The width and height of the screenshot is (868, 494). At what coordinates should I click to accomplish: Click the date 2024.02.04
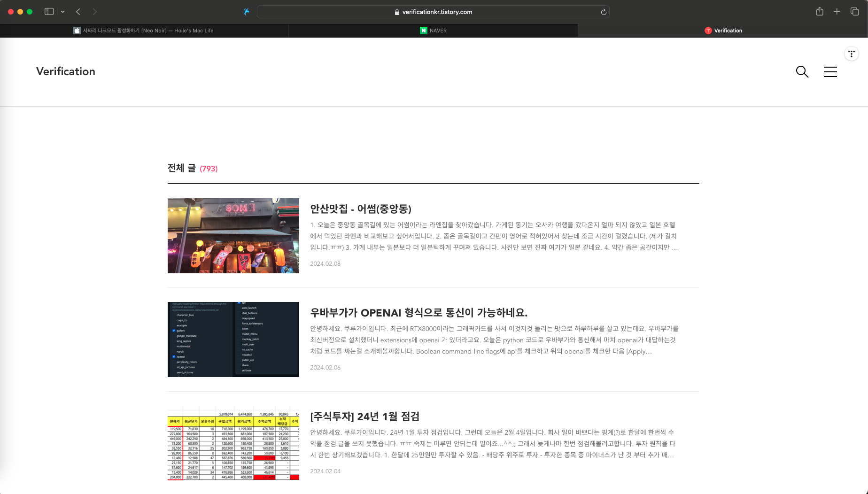point(325,471)
